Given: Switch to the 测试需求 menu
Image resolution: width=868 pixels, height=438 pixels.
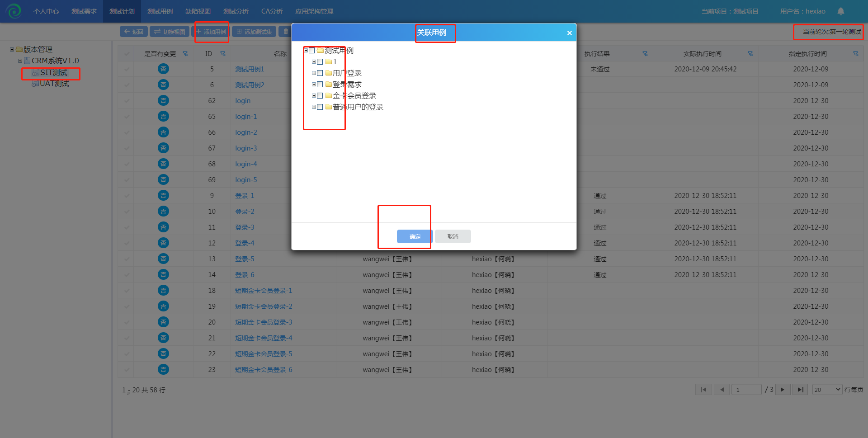Looking at the screenshot, I should point(84,11).
